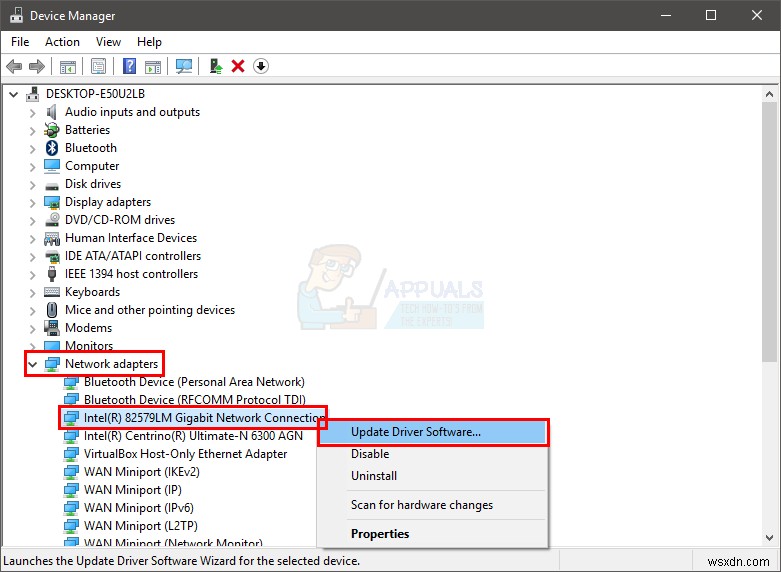
Task: Expand the Modems chevron
Action: [x=32, y=328]
